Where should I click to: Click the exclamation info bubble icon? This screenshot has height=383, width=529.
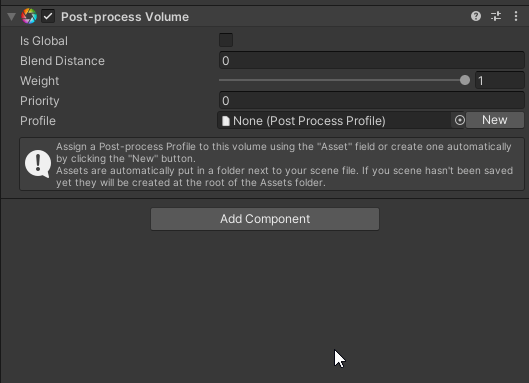pos(38,164)
